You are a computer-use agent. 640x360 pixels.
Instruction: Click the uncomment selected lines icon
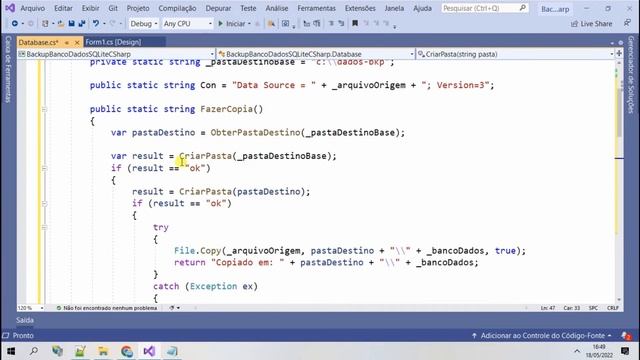coord(341,24)
